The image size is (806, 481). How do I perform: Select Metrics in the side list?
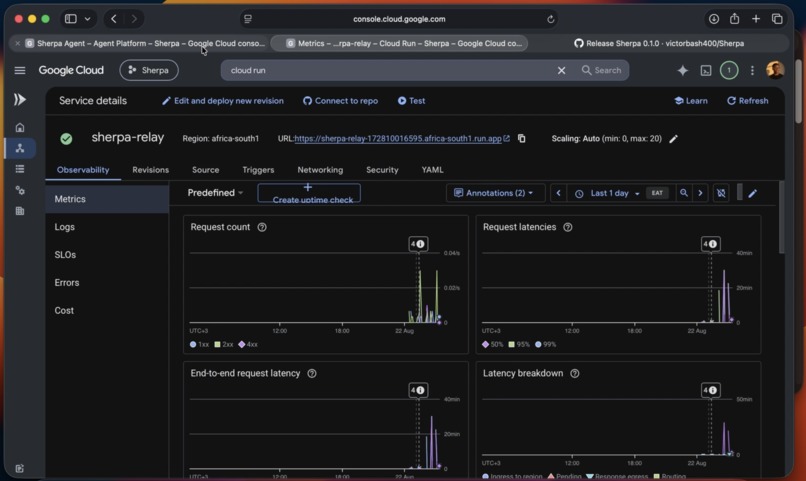[x=107, y=199]
